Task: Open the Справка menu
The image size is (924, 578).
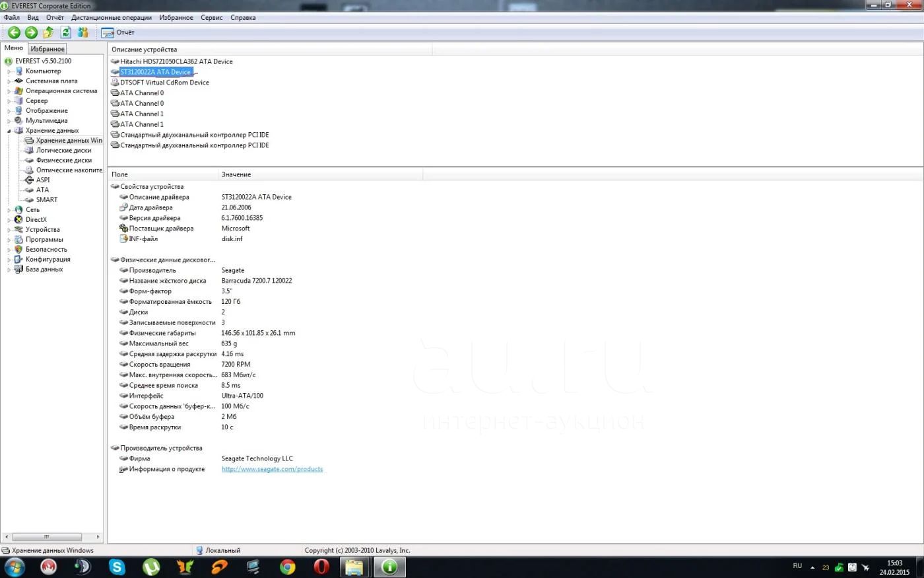Action: point(243,18)
